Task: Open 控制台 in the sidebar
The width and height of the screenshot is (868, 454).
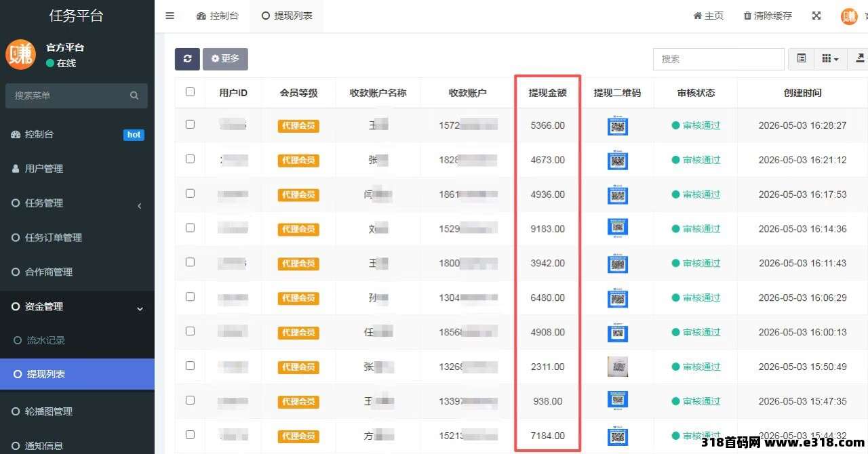Action: [77, 134]
